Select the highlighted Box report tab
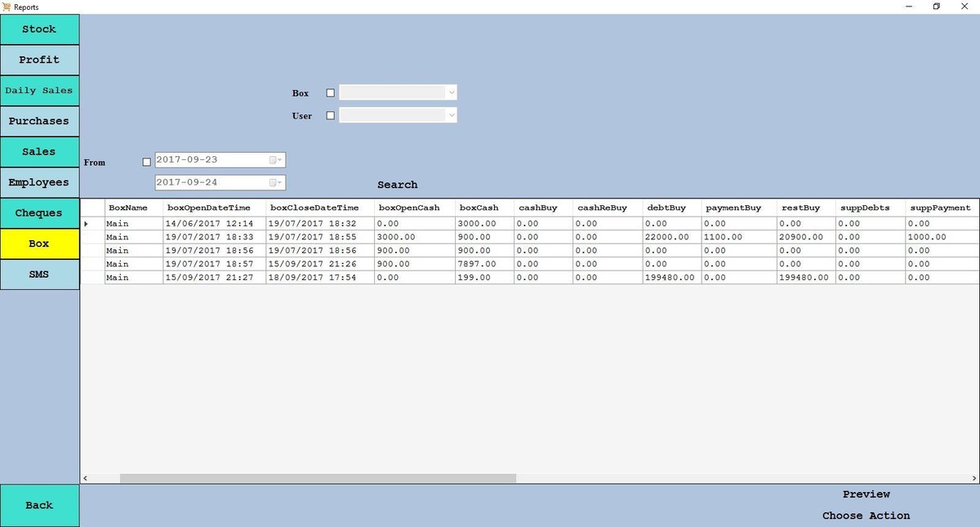The width and height of the screenshot is (980, 527). pos(39,243)
